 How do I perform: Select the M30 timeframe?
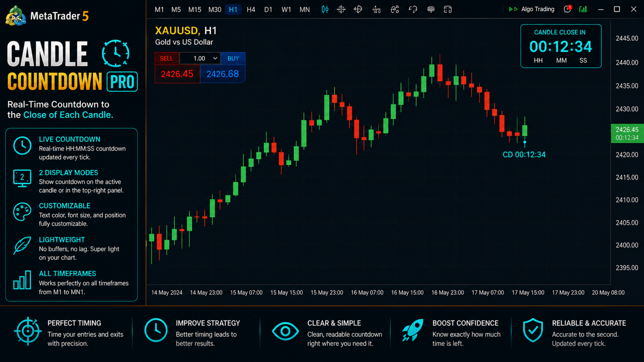tap(215, 10)
